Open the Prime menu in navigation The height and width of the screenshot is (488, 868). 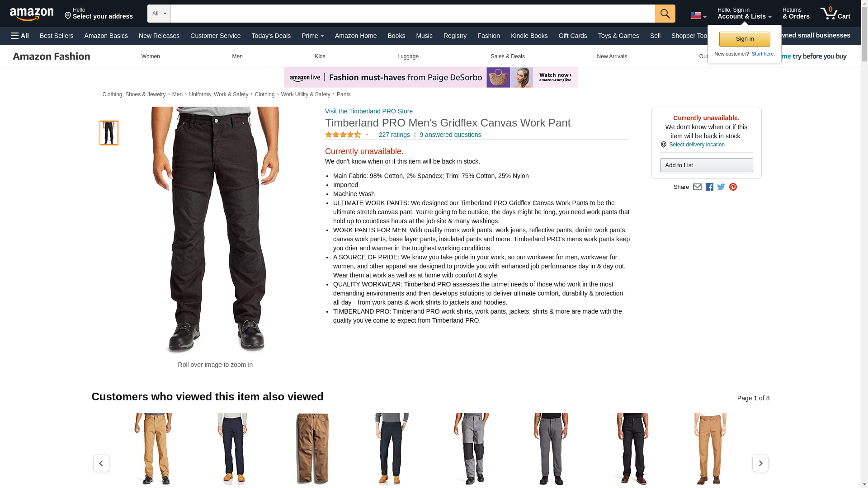(x=312, y=36)
